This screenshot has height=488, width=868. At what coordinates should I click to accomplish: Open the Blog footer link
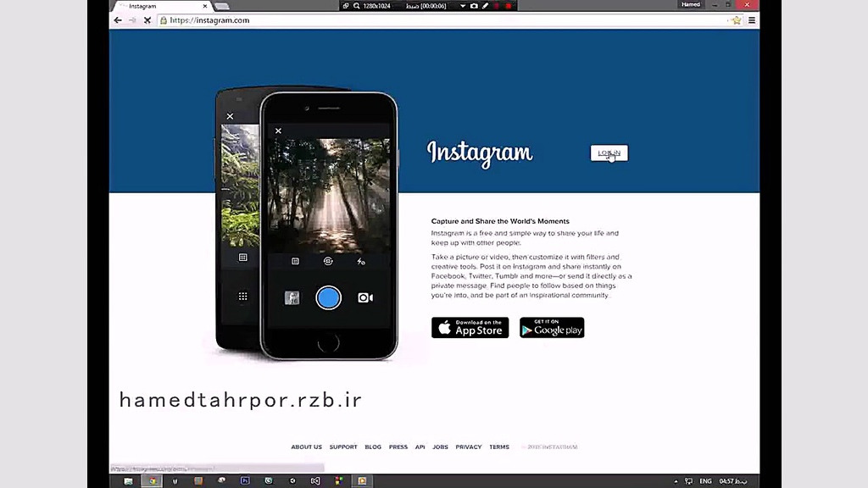click(373, 447)
